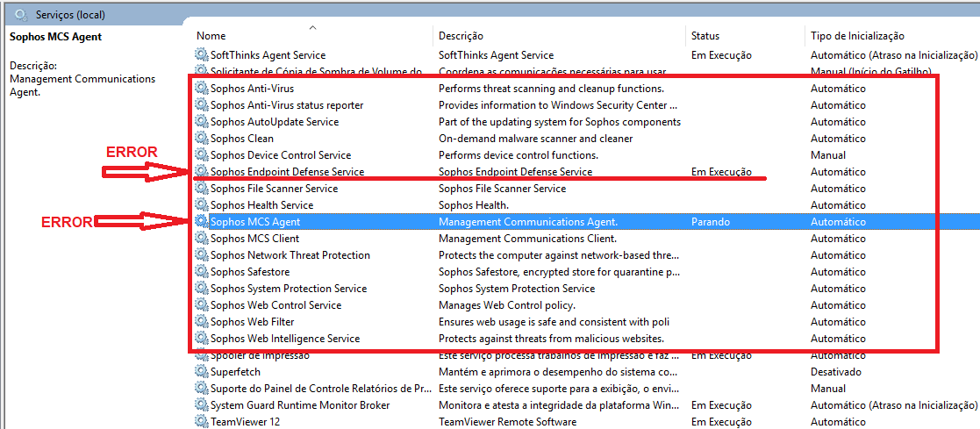The width and height of the screenshot is (980, 429).
Task: Click the Sophos File Scanner Service icon
Action: pos(201,189)
